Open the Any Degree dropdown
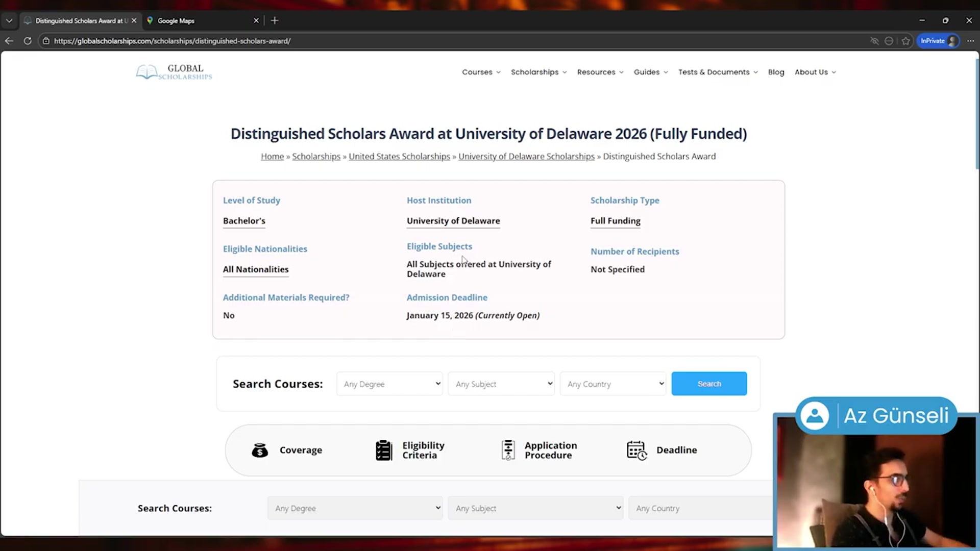 point(389,384)
